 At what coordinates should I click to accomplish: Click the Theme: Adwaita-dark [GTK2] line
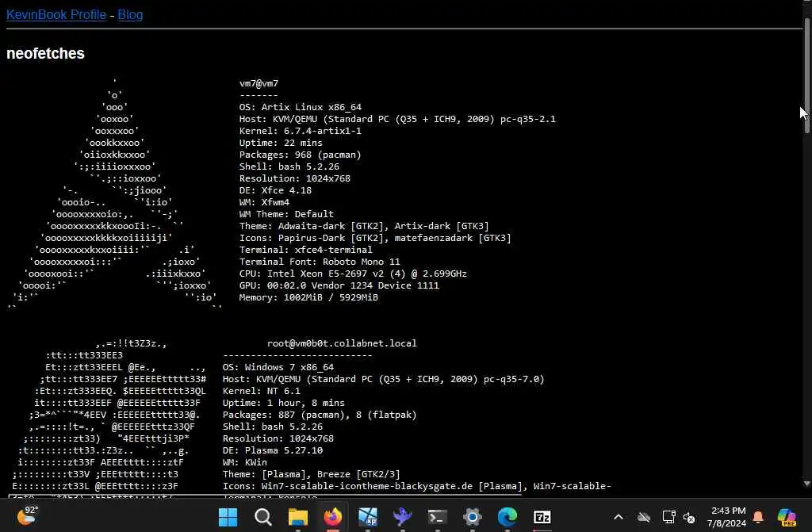click(x=364, y=227)
